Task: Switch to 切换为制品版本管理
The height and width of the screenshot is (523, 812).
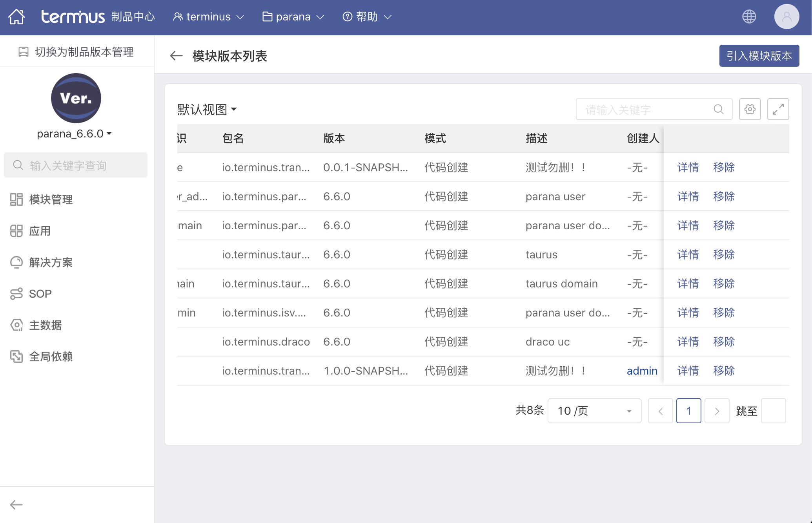Action: coord(76,52)
